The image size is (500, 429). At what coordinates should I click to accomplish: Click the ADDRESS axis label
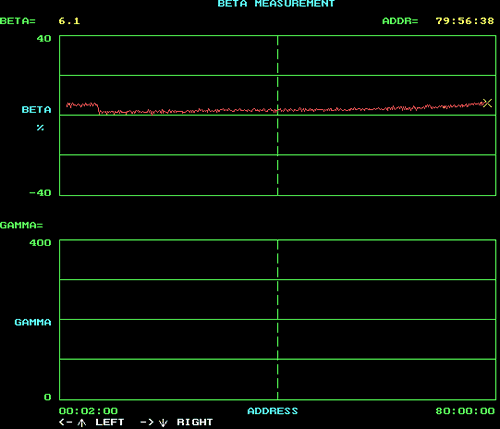(273, 411)
